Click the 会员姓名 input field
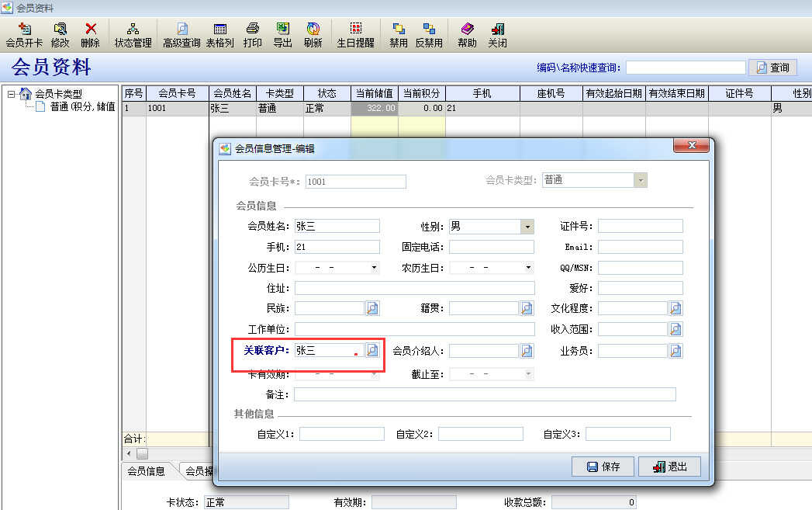This screenshot has width=812, height=510. click(337, 226)
